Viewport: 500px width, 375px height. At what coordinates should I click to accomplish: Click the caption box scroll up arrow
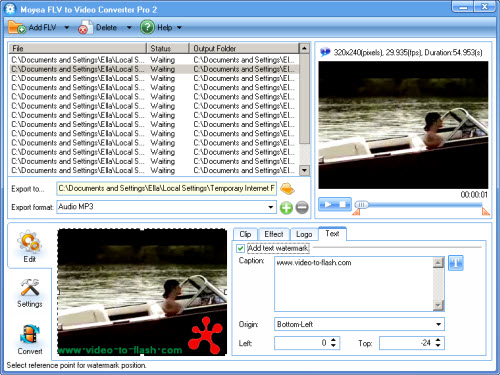coord(438,263)
